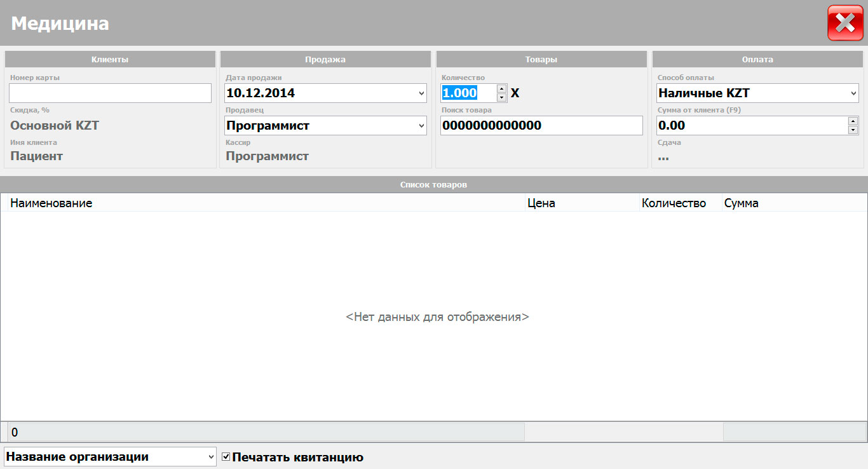
Task: Sort by the Цена column header
Action: click(583, 203)
